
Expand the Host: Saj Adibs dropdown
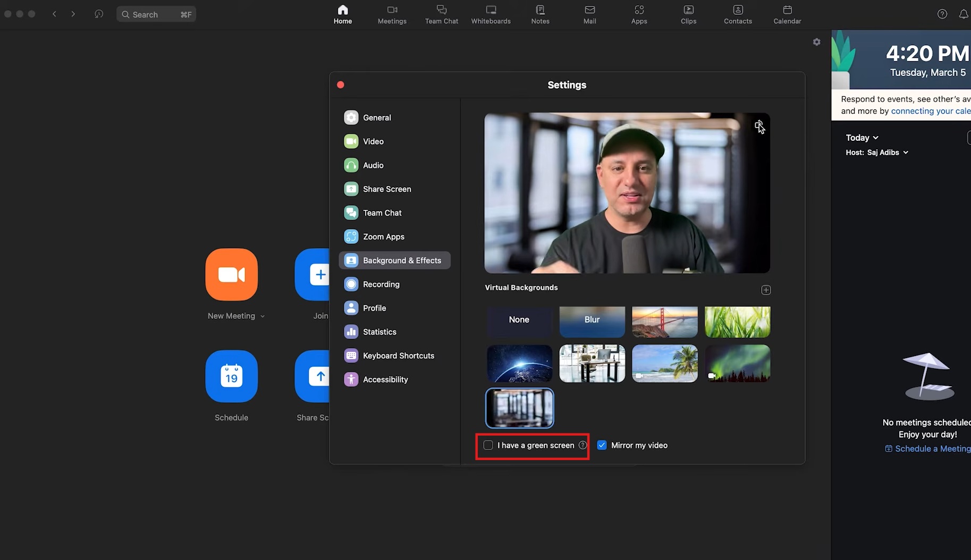click(x=877, y=152)
